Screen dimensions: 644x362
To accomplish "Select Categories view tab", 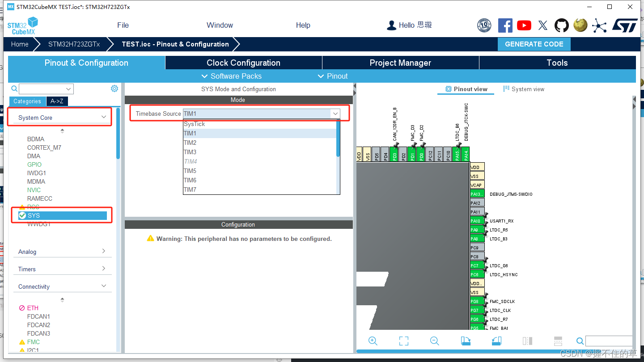I will coord(27,101).
